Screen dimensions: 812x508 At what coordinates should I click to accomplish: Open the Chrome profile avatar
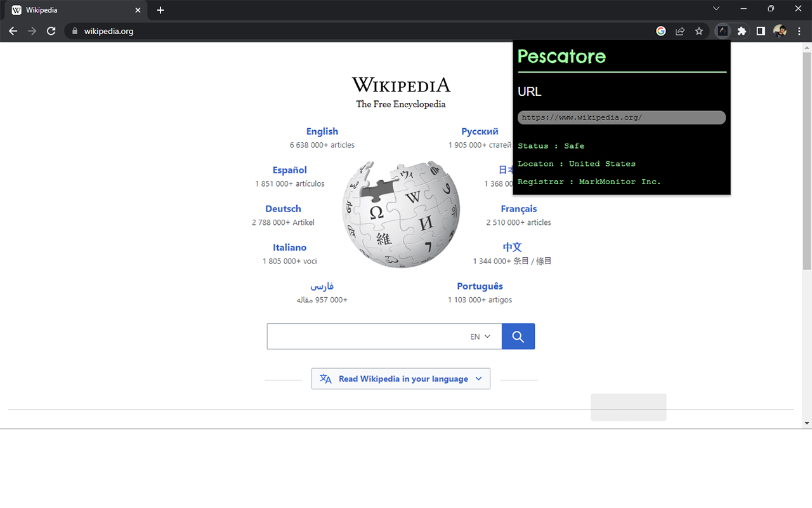point(780,31)
